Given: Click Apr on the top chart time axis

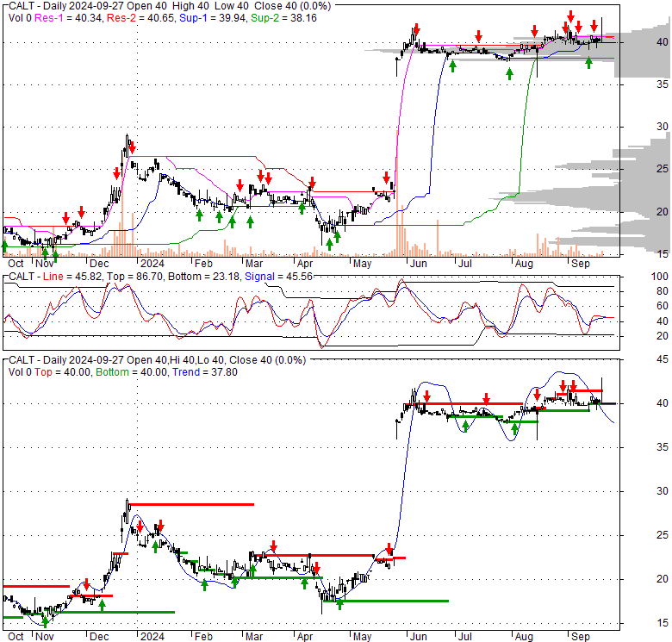Looking at the screenshot, I should point(305,264).
